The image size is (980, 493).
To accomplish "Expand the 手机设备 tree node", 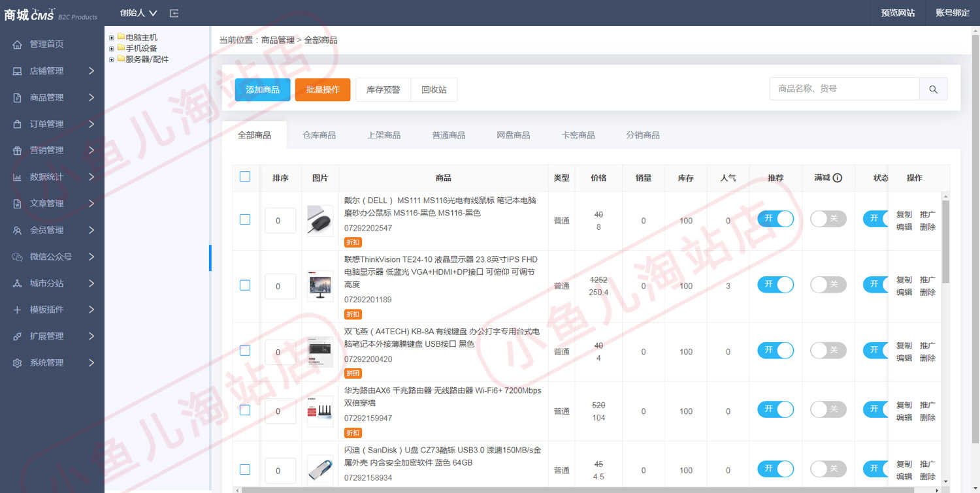I will click(112, 48).
